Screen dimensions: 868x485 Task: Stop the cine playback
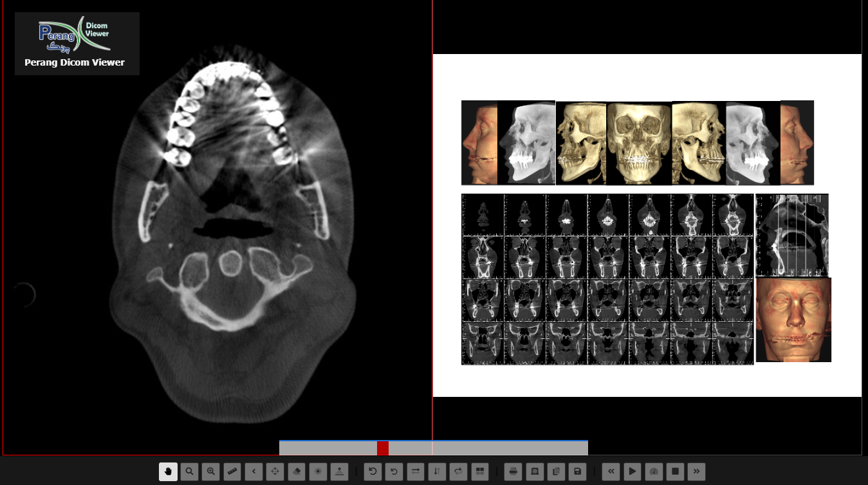coord(675,471)
